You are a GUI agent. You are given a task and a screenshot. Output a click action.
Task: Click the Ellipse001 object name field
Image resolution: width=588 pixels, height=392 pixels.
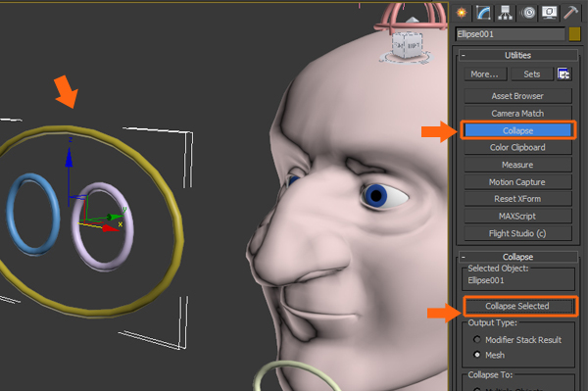tap(510, 34)
